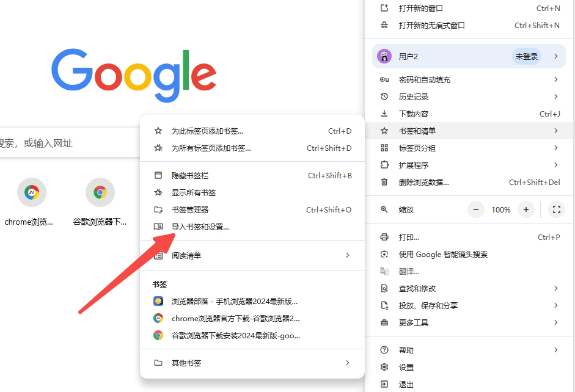Screen dimensions: 575x392
Task: Click the incognito window icon
Action: click(384, 25)
